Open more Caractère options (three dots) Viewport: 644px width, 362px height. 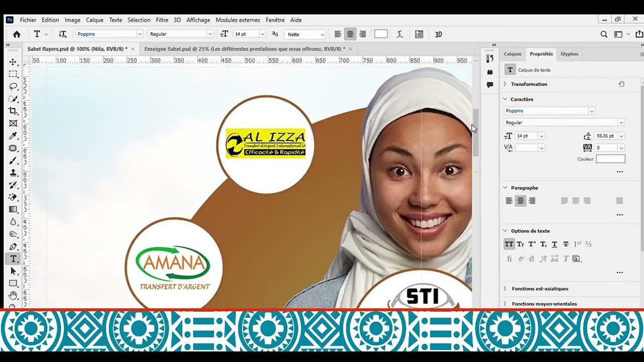pos(620,172)
